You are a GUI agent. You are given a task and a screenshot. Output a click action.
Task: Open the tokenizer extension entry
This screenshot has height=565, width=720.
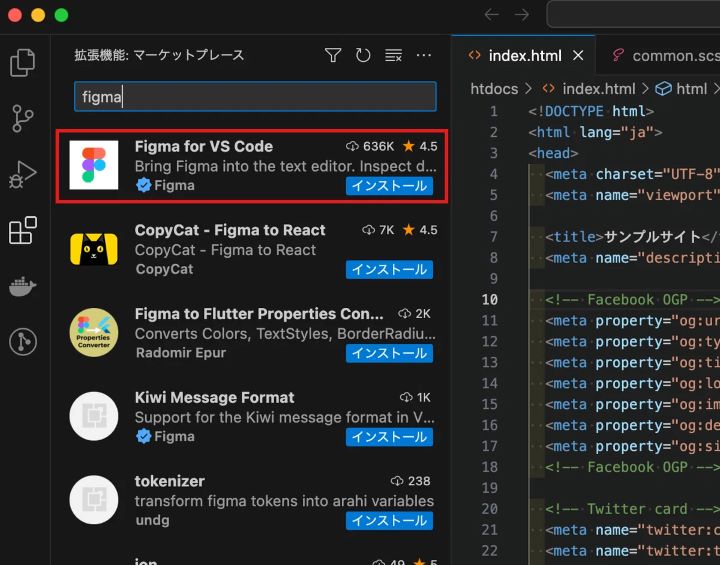coord(252,500)
